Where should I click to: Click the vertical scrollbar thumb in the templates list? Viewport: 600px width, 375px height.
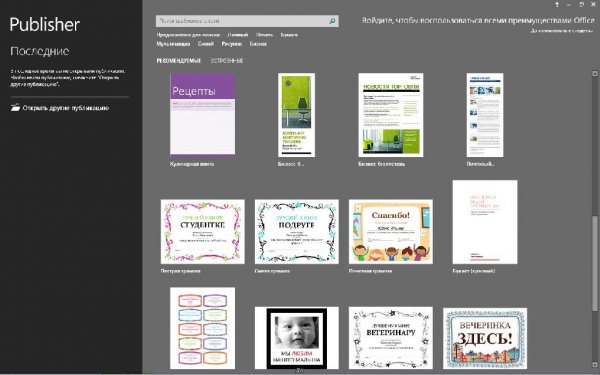(595, 264)
